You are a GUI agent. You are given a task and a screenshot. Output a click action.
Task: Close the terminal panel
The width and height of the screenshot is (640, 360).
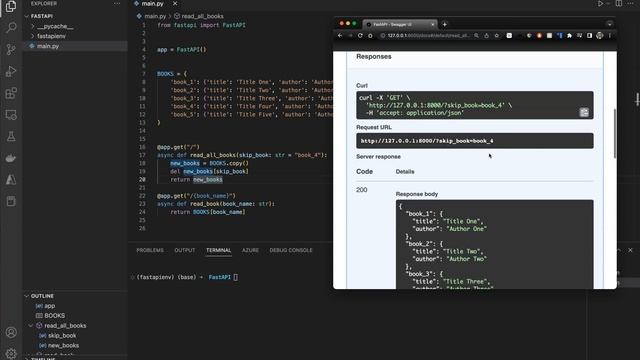(x=630, y=250)
